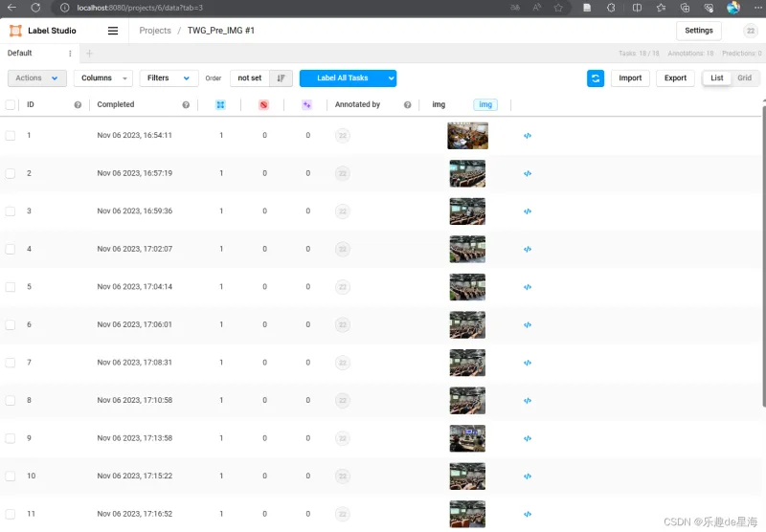Add a new tab with plus icon
The width and height of the screenshot is (766, 532).
coord(90,54)
